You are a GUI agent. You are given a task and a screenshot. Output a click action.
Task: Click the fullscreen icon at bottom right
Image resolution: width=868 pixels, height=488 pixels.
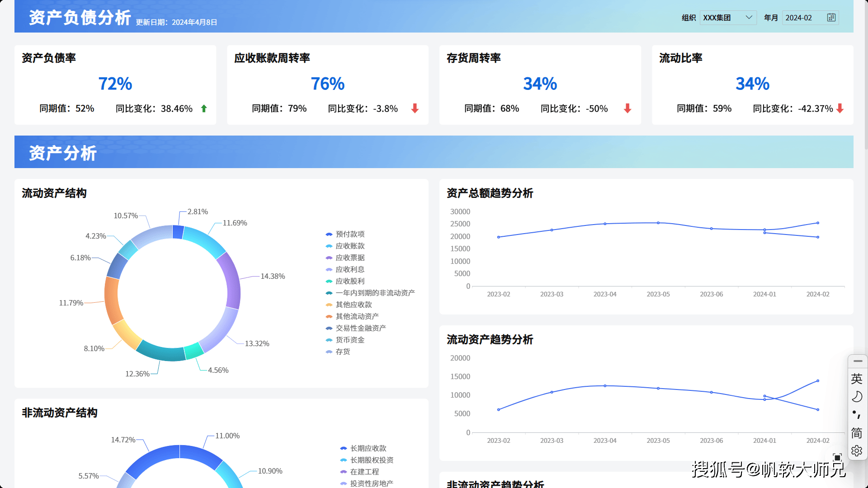click(x=837, y=457)
